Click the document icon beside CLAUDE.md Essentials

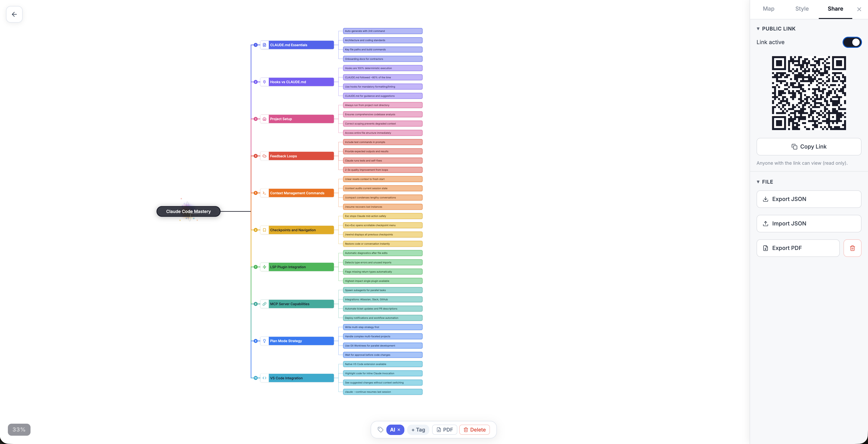pyautogui.click(x=265, y=45)
